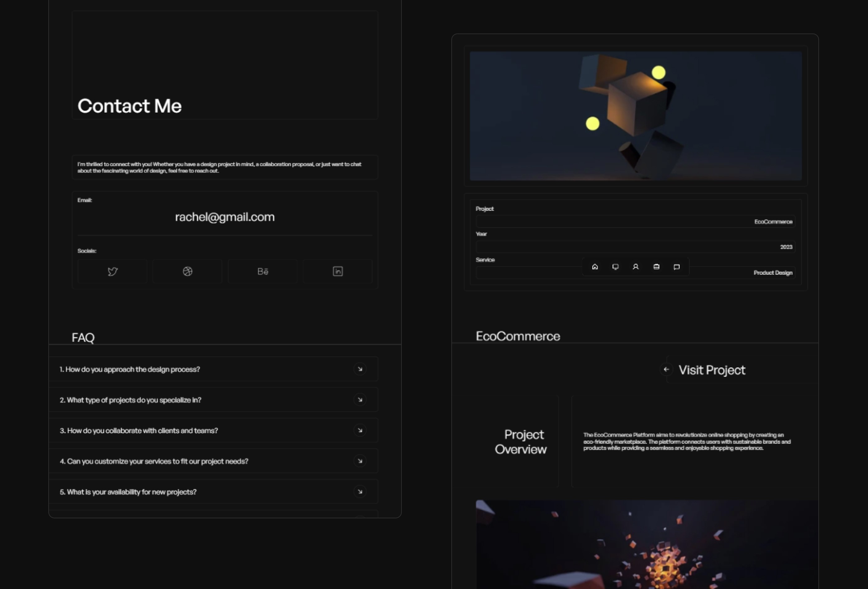Open the Behance profile icon
868x589 pixels.
pyautogui.click(x=262, y=271)
